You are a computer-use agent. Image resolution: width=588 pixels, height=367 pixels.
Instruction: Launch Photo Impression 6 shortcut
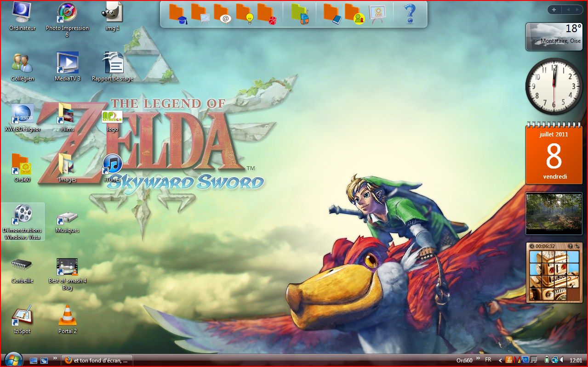point(67,20)
